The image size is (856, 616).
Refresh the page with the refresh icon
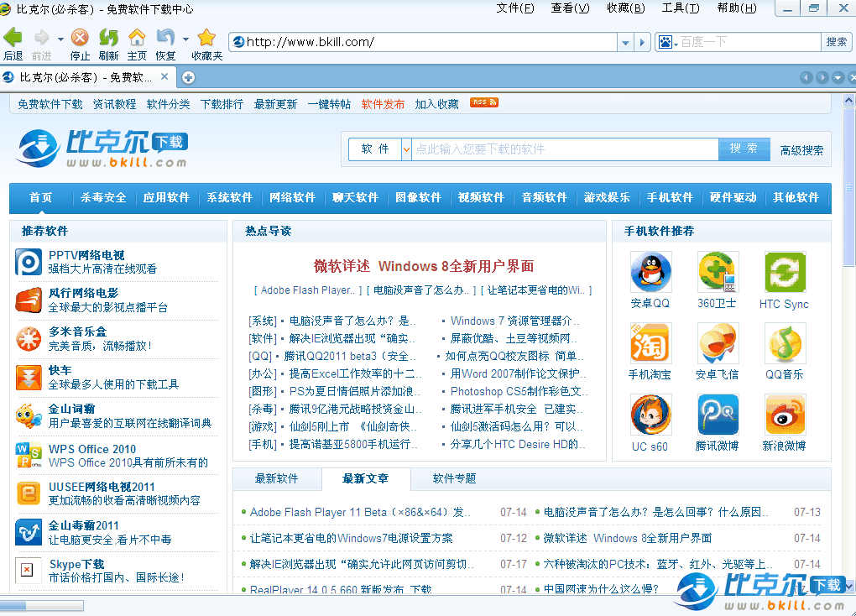pos(108,38)
